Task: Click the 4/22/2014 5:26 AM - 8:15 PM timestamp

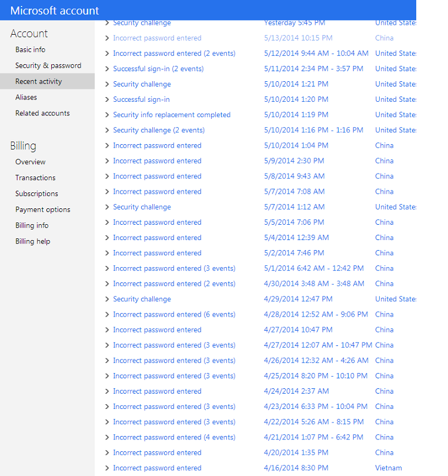Action: point(313,422)
